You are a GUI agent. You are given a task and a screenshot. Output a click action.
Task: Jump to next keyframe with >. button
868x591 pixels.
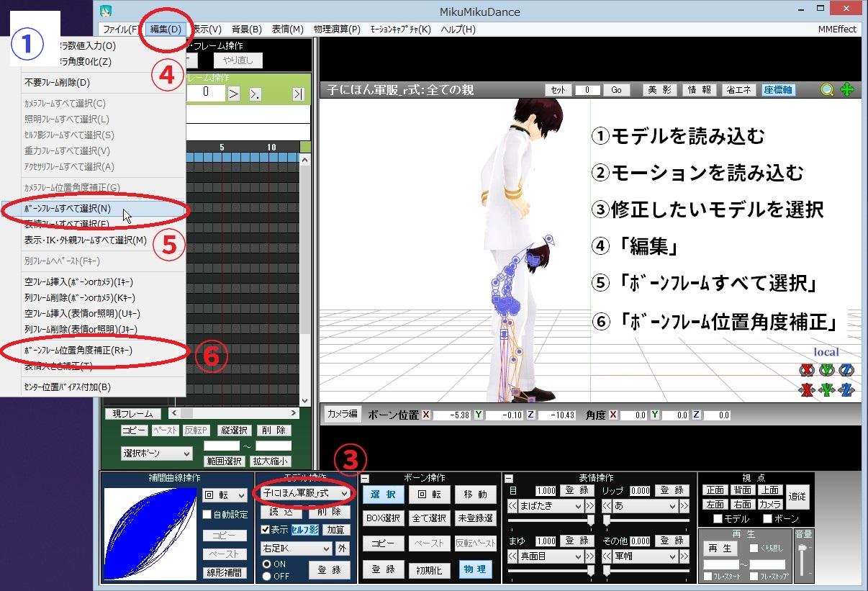coord(256,94)
